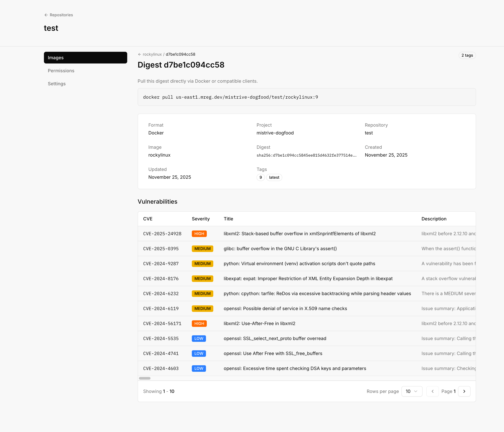Click the 2 tags badge
Image resolution: width=504 pixels, height=432 pixels.
tap(467, 55)
